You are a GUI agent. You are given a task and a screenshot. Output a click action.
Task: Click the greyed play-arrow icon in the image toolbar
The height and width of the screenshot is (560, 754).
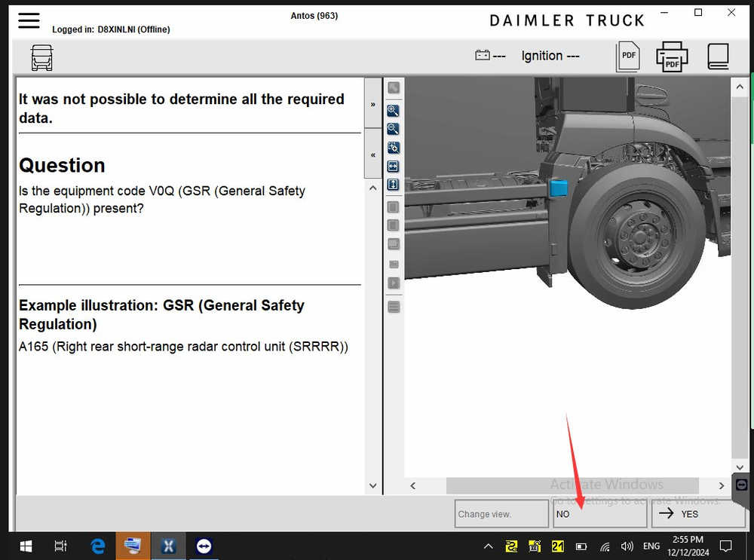click(x=394, y=283)
